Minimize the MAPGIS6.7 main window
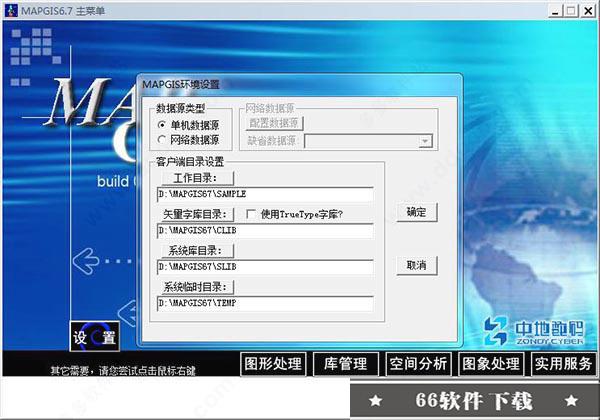This screenshot has height=420, width=600. 554,11
